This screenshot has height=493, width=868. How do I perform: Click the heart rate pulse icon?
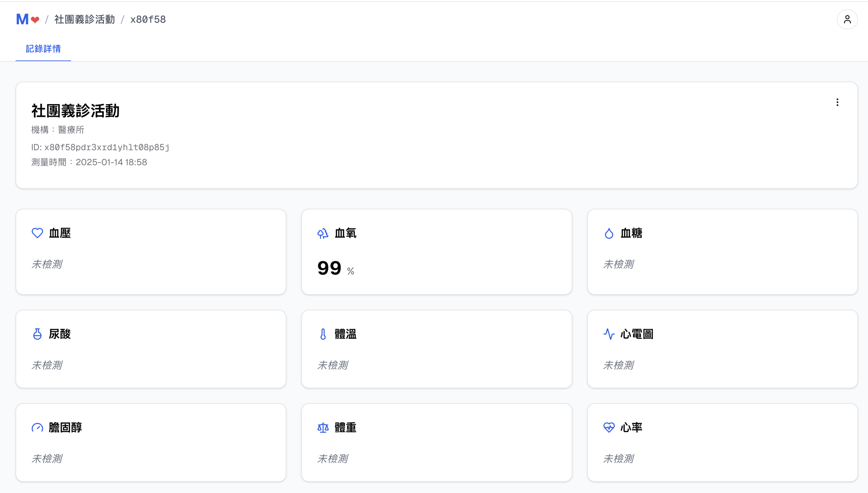coord(609,427)
